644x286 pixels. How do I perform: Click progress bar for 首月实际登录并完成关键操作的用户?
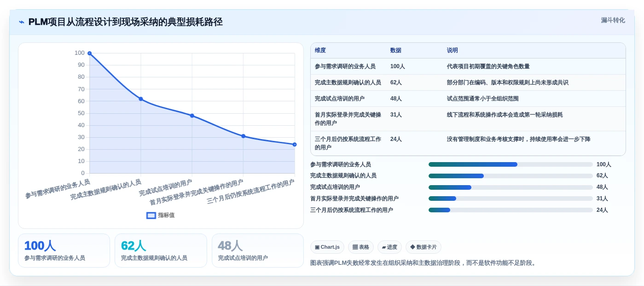tap(511, 198)
